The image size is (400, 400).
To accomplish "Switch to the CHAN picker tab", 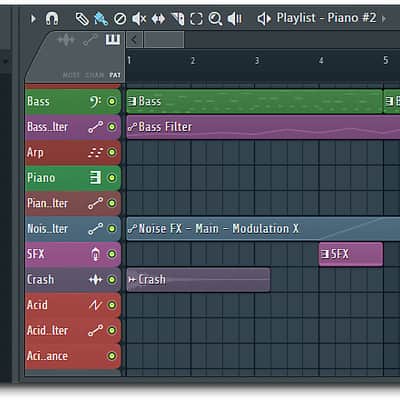I will coord(94,75).
